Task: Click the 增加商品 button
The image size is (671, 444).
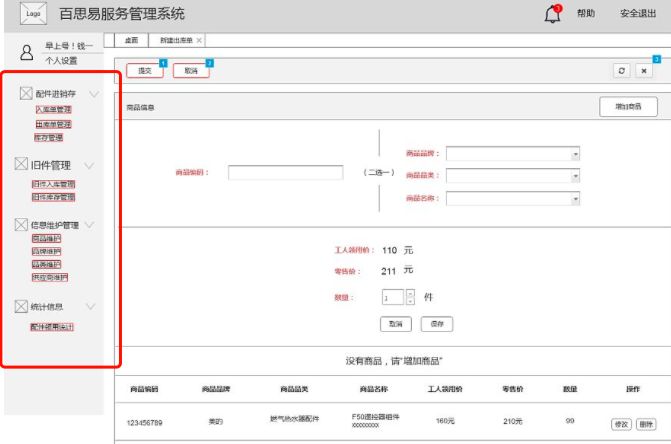Action: (x=628, y=107)
